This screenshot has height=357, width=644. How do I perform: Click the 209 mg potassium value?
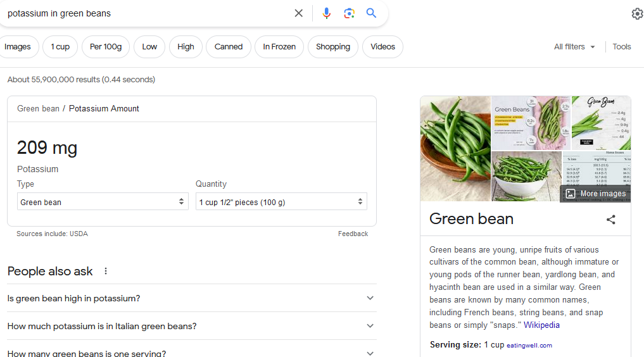47,147
